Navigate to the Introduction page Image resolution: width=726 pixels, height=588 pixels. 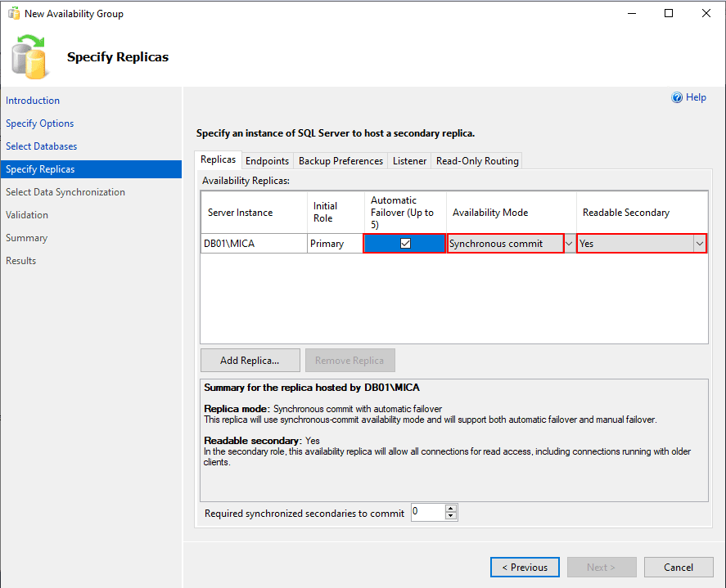[x=33, y=101]
